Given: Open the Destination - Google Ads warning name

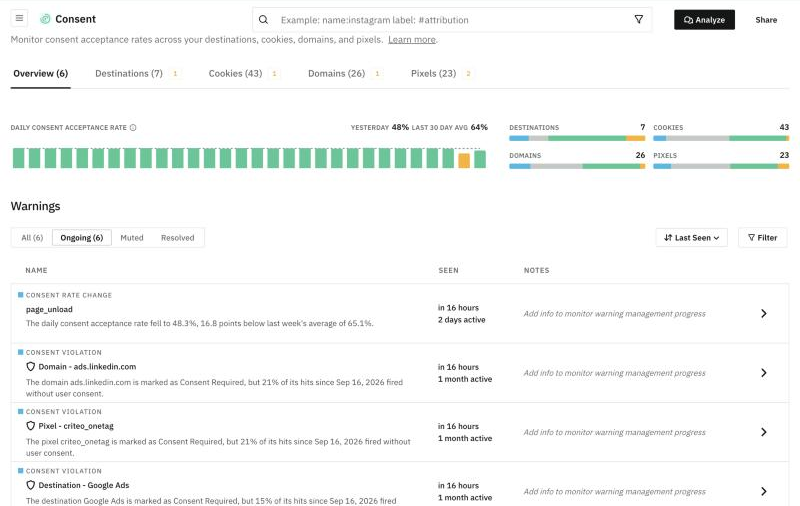Looking at the screenshot, I should (84, 485).
